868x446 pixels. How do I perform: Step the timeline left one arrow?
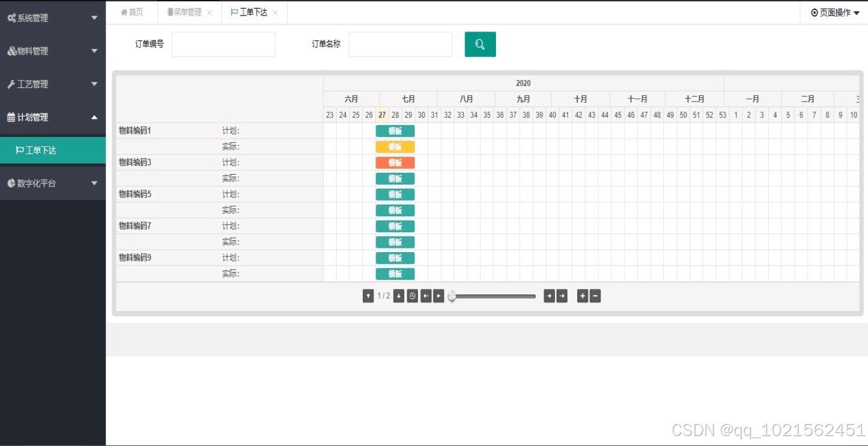coord(439,296)
